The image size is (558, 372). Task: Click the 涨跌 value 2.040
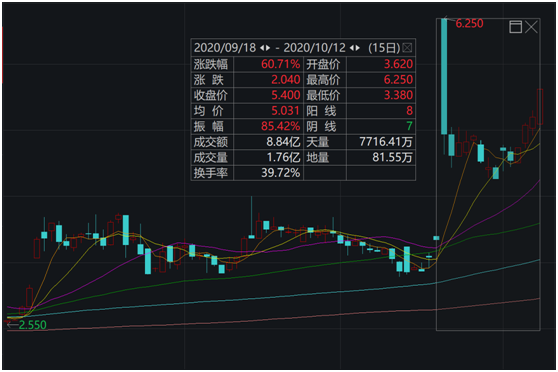click(x=286, y=80)
